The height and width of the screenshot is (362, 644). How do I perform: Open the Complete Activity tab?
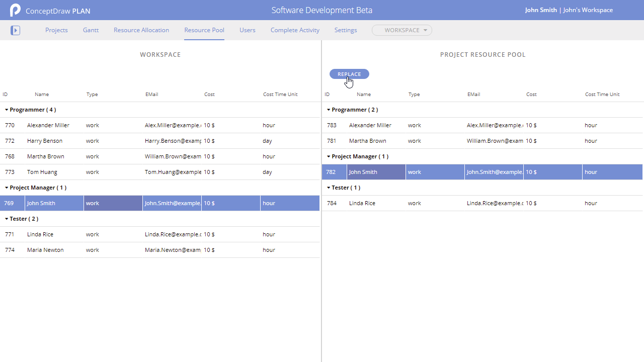295,30
